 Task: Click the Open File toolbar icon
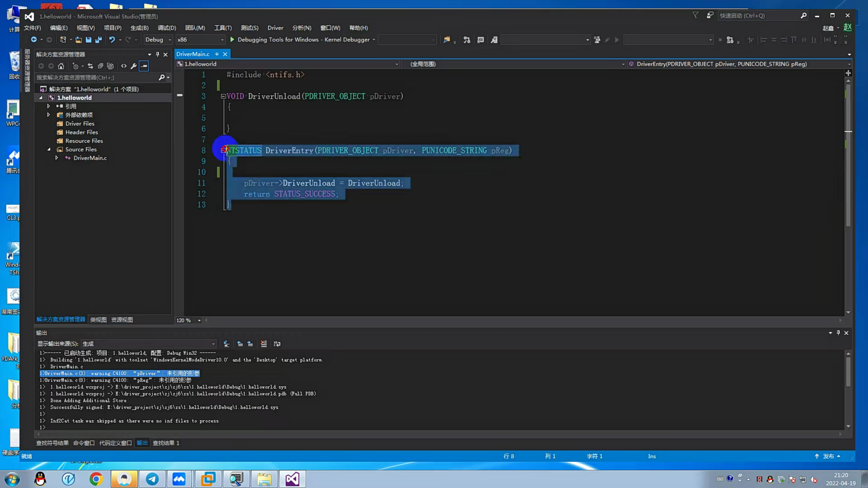tap(78, 40)
